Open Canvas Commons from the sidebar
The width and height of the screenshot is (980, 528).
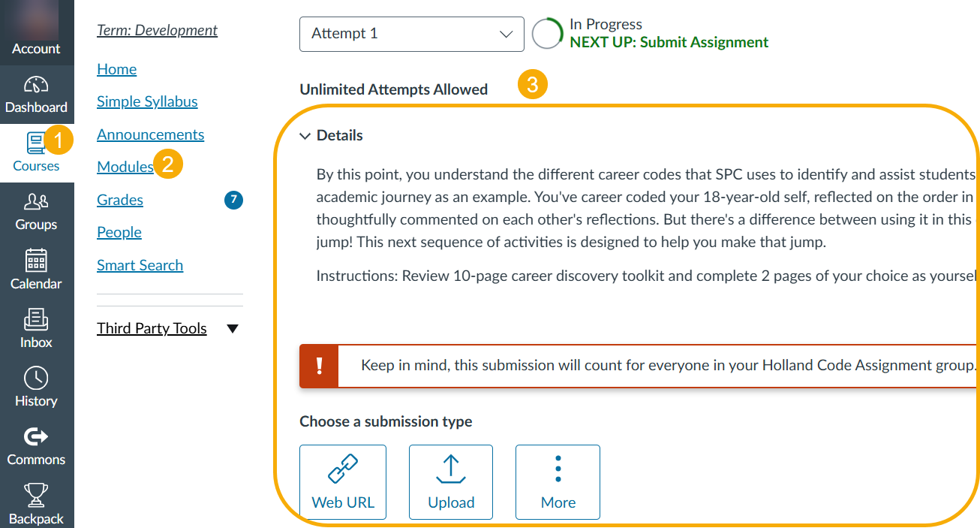[x=36, y=445]
